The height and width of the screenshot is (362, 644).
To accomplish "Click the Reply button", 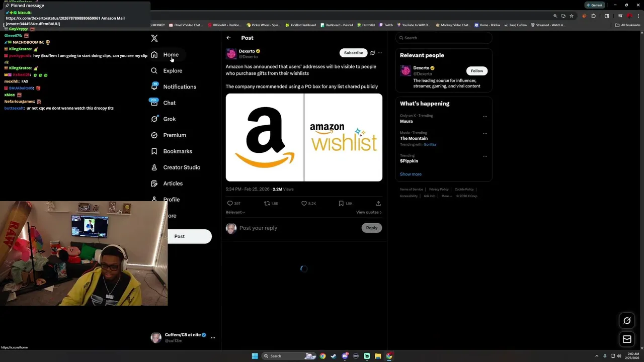I will click(x=371, y=228).
